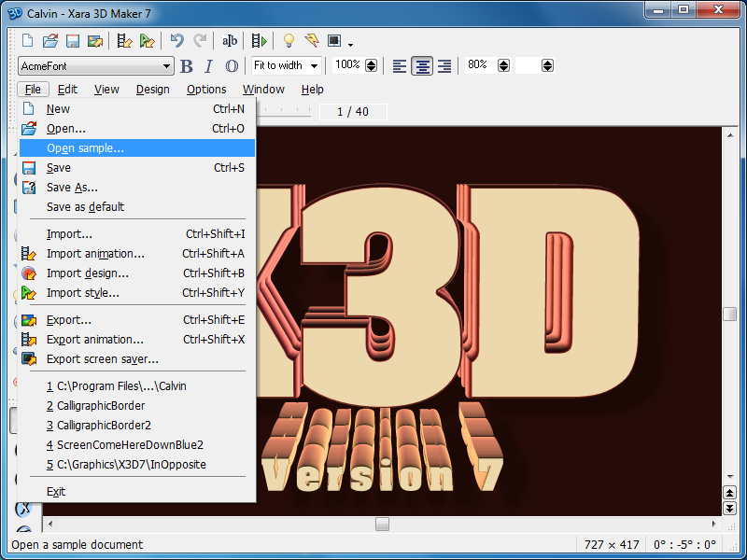Open recent file 1 C:\Program Files\...\Calvin

(137, 385)
